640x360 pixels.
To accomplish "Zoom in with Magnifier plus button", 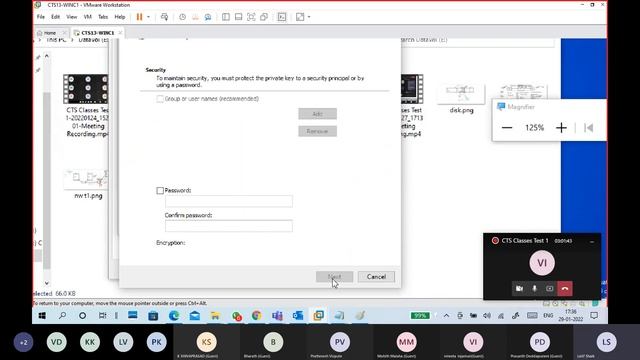I will pos(561,128).
